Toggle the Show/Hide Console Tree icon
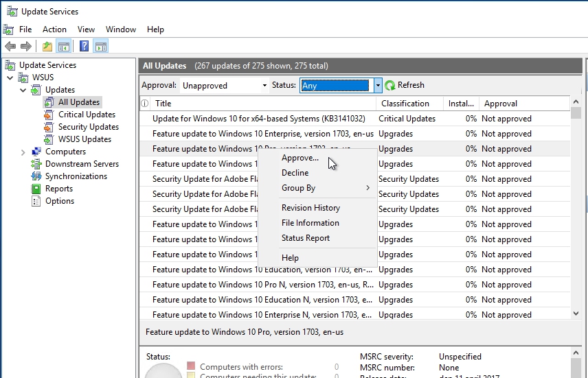Screen dimensions: 588x378 [x=63, y=47]
